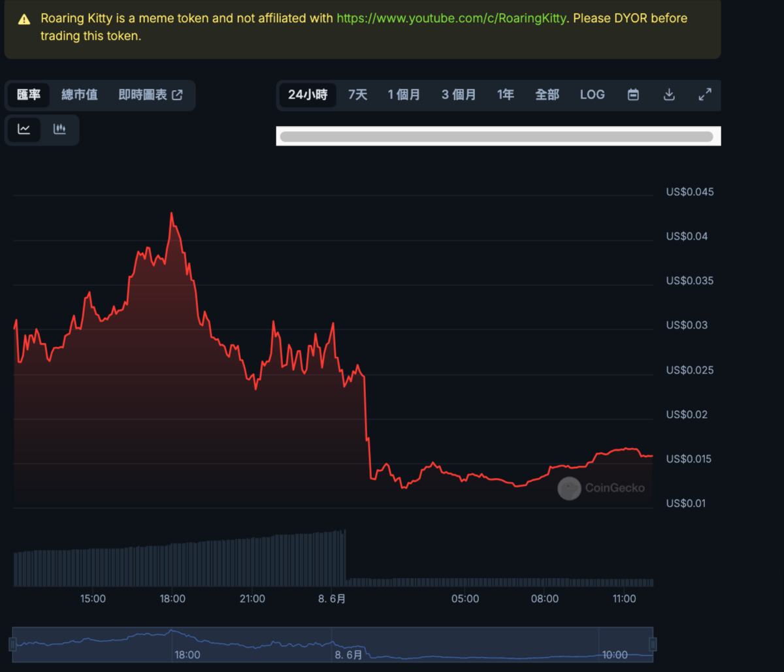
Task: Show the 1年 price history
Action: coord(505,95)
